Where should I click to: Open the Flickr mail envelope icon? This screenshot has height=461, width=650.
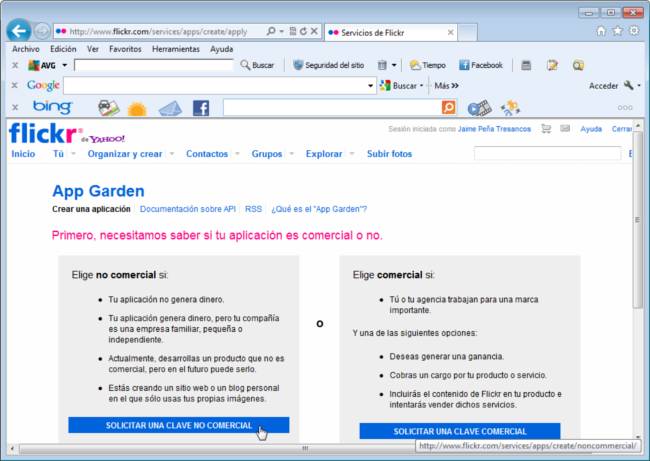click(x=565, y=129)
